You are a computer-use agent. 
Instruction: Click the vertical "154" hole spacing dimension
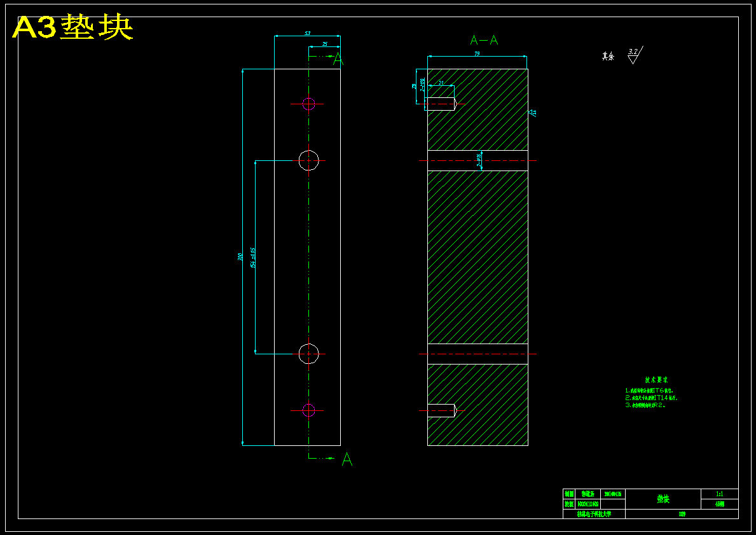pos(252,258)
